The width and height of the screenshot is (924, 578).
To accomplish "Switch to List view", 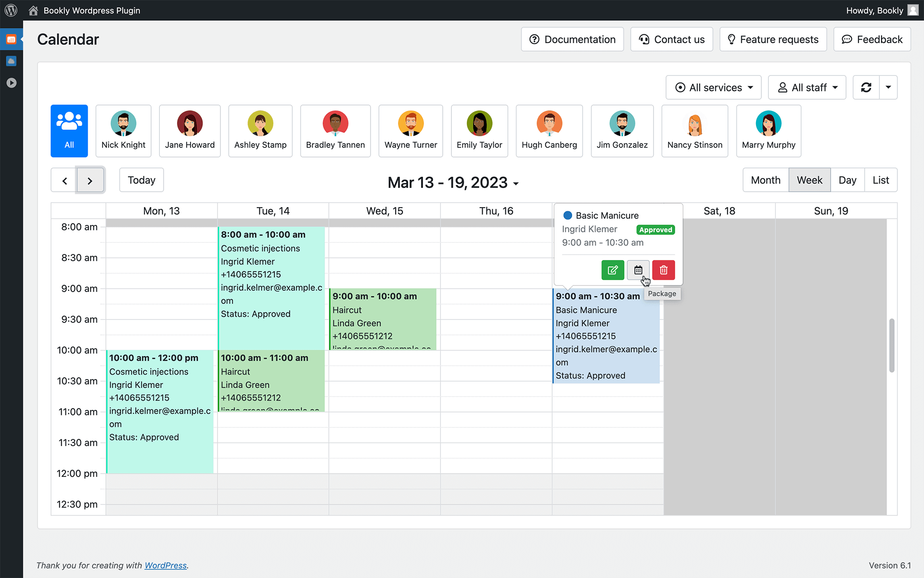I will (881, 180).
